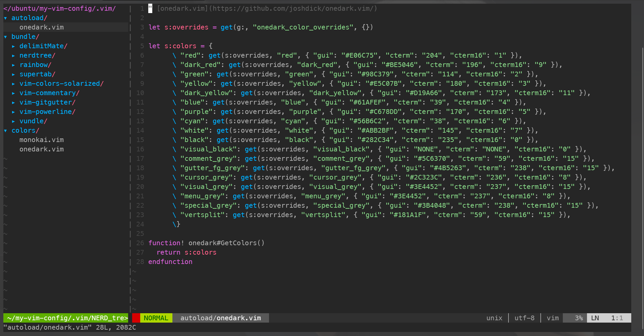This screenshot has height=336, width=644.
Task: Open monokai.vim in colors folder
Action: [x=41, y=140]
